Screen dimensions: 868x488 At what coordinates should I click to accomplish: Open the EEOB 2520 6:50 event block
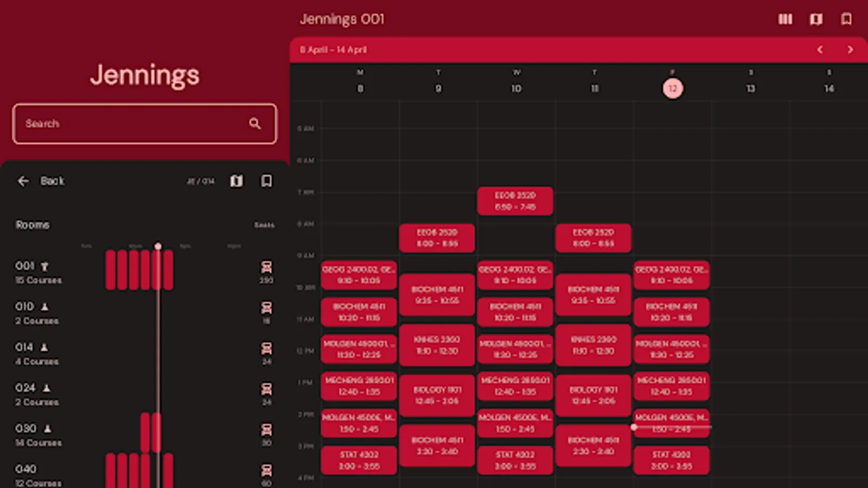tap(515, 201)
